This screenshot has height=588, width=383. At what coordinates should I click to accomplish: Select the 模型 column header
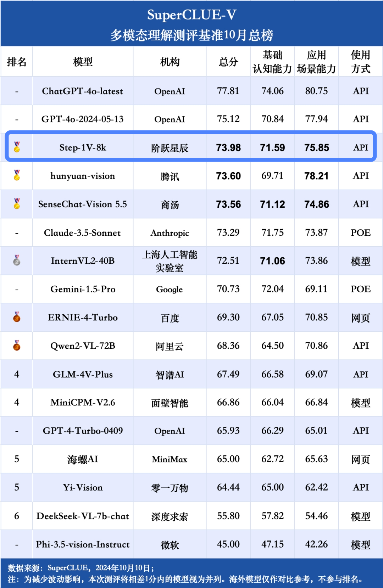coord(83,62)
